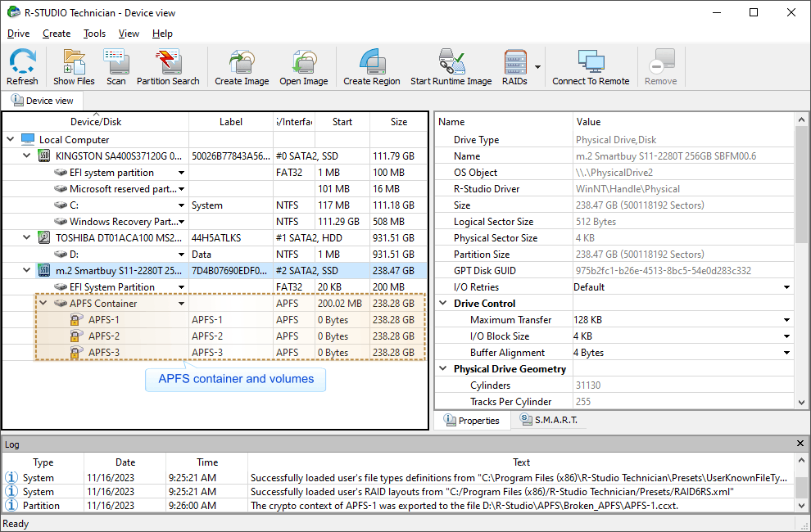Sort by the Label column header
This screenshot has height=532, width=811.
tap(231, 121)
